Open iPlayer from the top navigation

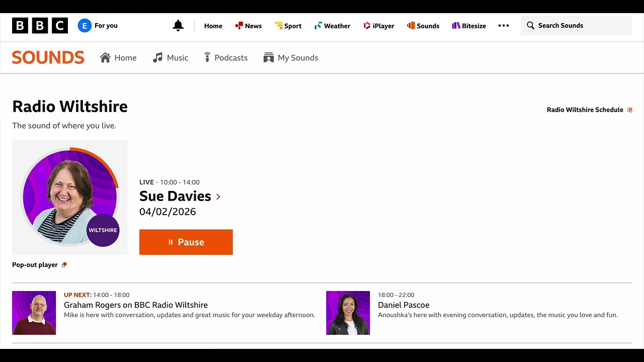tap(379, 26)
